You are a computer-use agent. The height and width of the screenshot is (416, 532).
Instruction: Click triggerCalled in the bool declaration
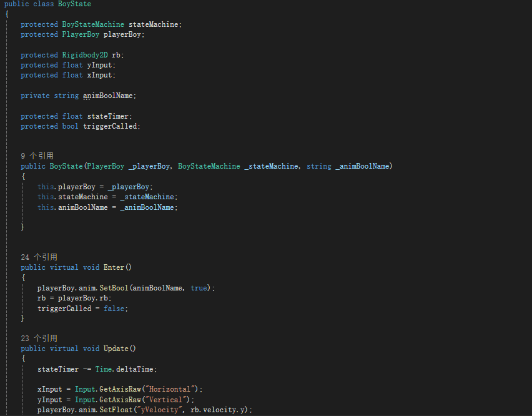point(110,126)
